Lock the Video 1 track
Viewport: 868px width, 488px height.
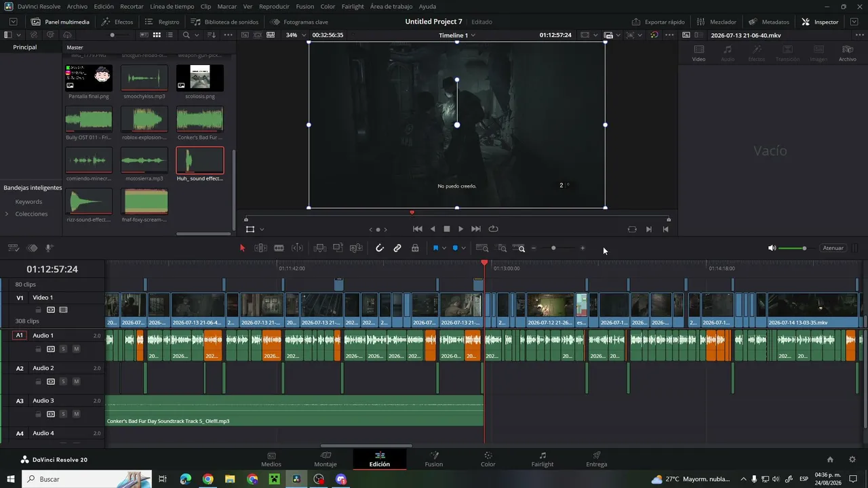tap(38, 310)
